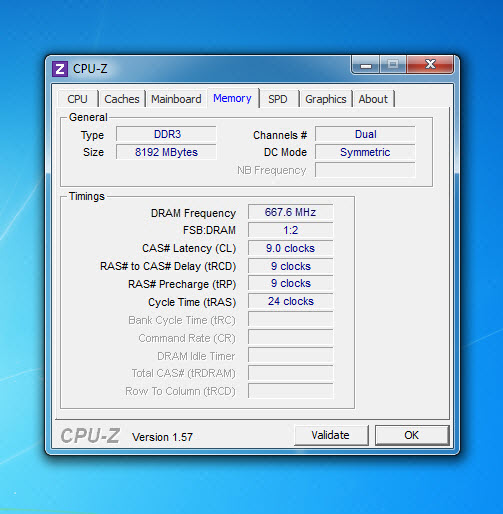Click the DRAM Frequency label
The height and width of the screenshot is (514, 503).
coord(193,213)
